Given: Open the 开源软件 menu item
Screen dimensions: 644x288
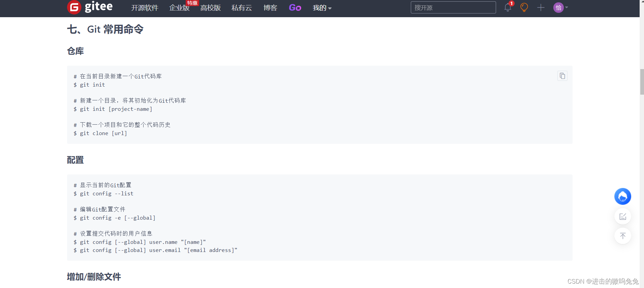Looking at the screenshot, I should (x=145, y=8).
